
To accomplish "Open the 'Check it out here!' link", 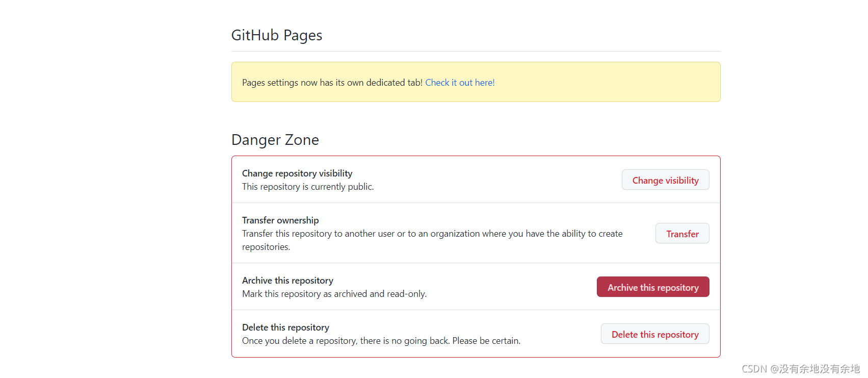I will click(x=460, y=83).
